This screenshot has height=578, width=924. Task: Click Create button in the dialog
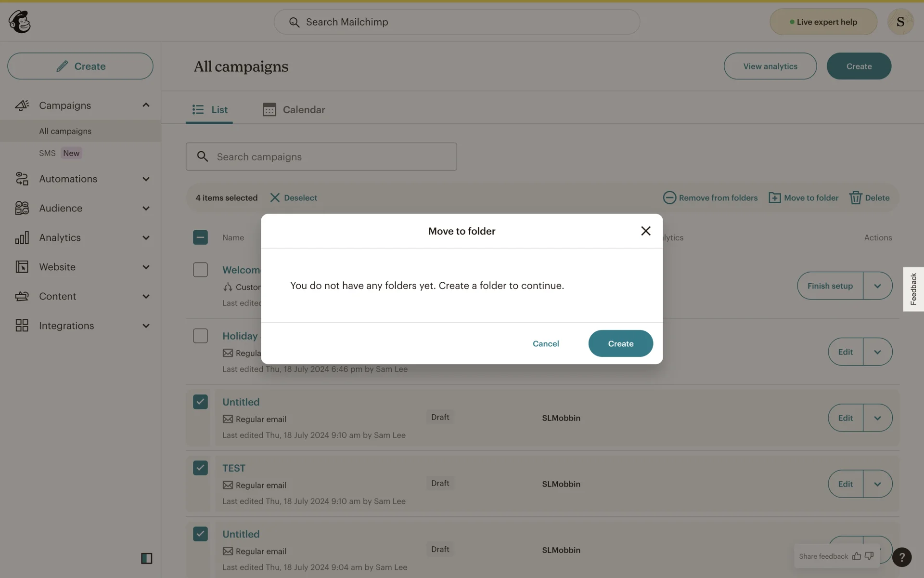click(x=620, y=344)
